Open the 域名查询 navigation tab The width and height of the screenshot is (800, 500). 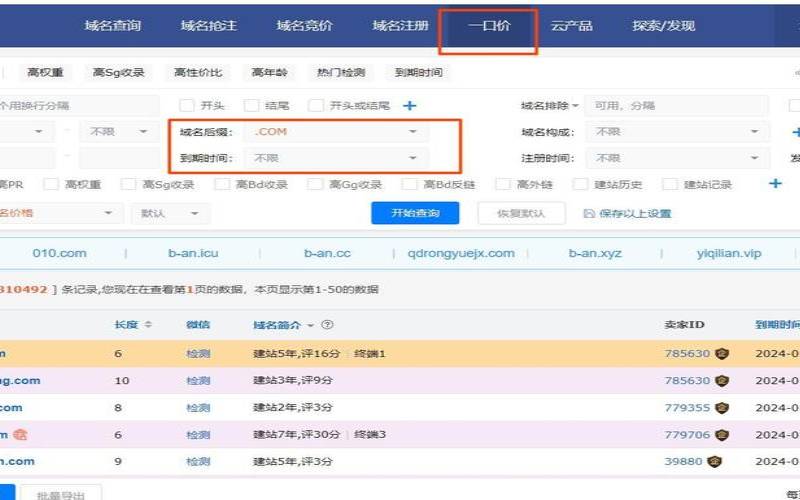tap(112, 26)
